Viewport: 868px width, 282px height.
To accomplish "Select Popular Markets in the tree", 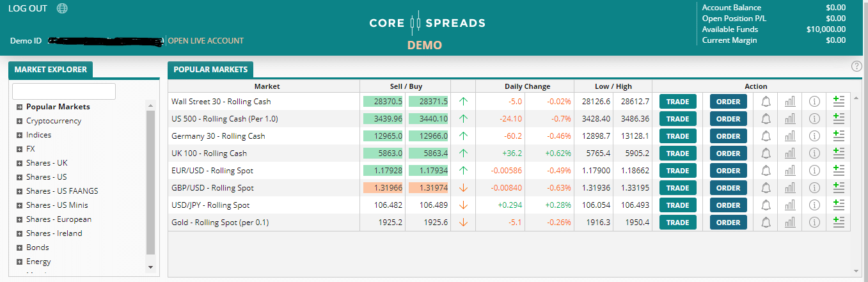I will pyautogui.click(x=58, y=107).
